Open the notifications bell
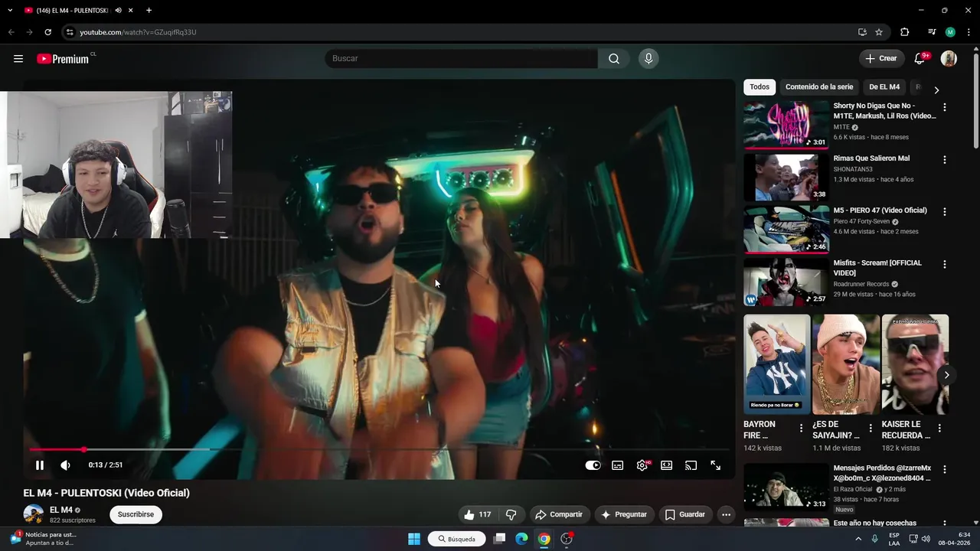This screenshot has width=980, height=551. 920,59
